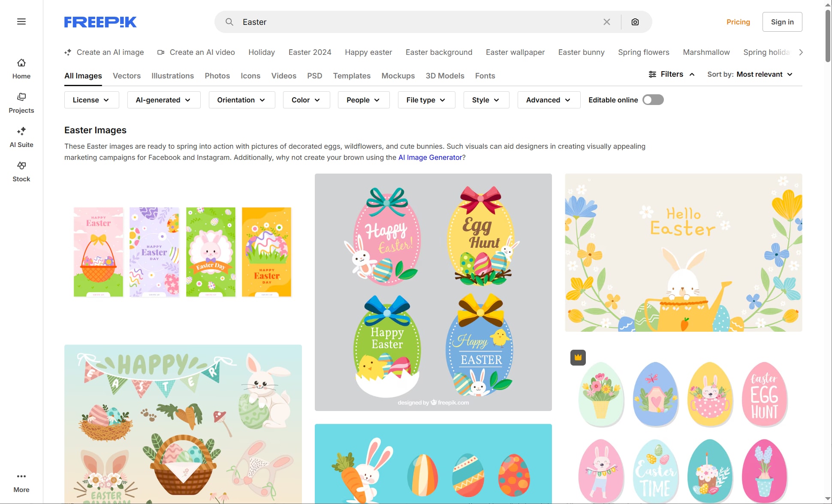
Task: Click the premium crown badge icon
Action: 578,357
